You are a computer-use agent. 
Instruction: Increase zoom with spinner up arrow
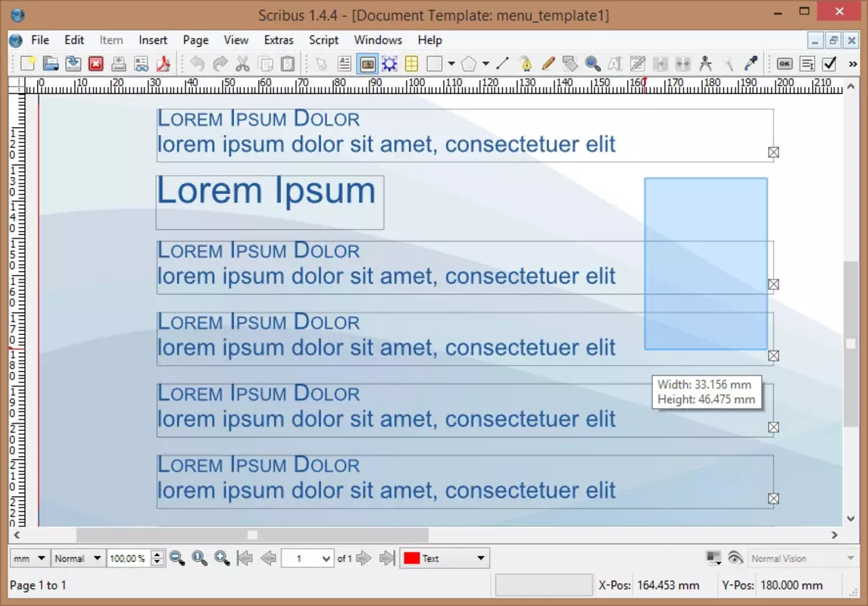click(158, 554)
